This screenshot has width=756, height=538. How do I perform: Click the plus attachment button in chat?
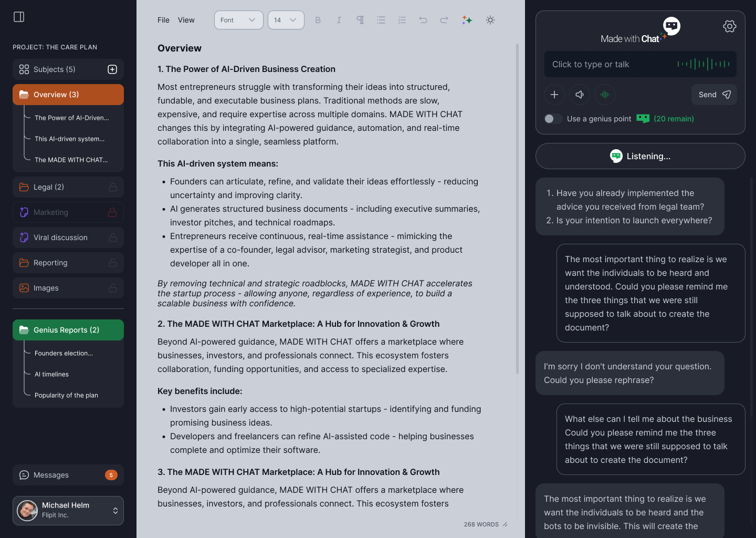[x=554, y=95]
